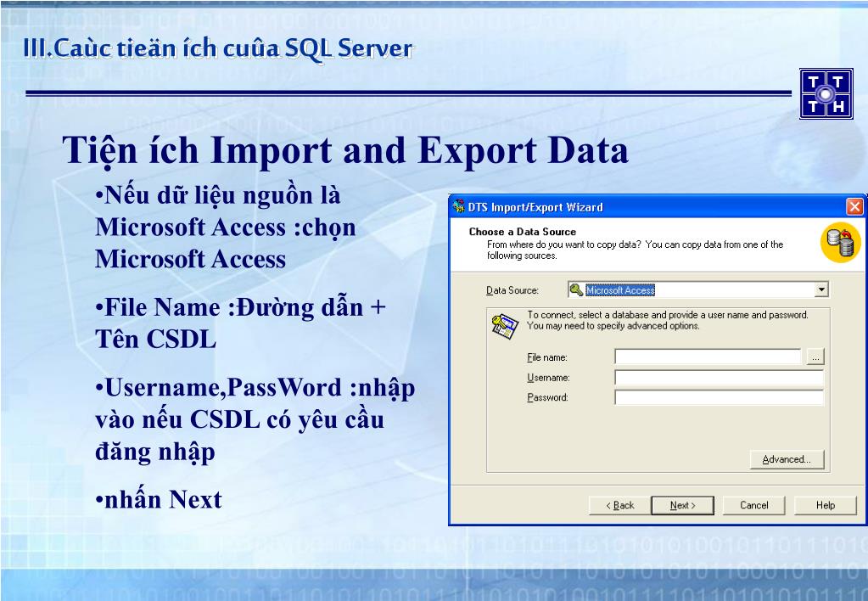The image size is (868, 601).
Task: Open the Data Source dropdown arrow
Action: coord(821,289)
